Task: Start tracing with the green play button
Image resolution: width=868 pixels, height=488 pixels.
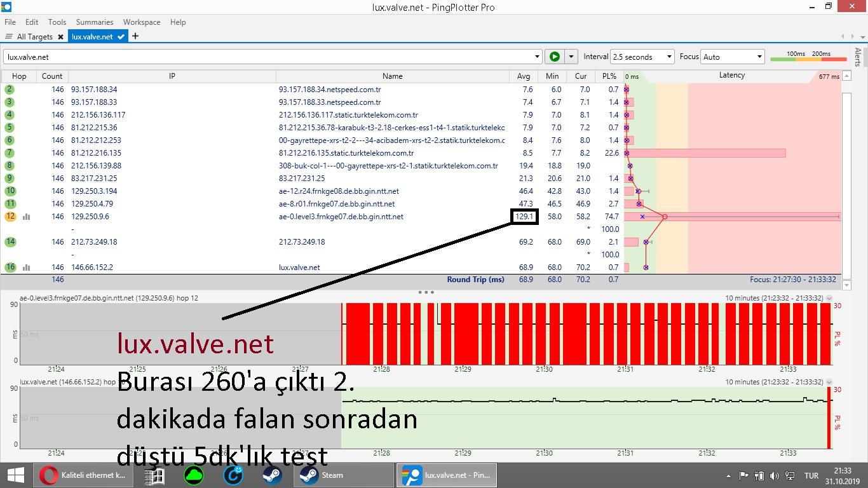Action: pos(555,57)
